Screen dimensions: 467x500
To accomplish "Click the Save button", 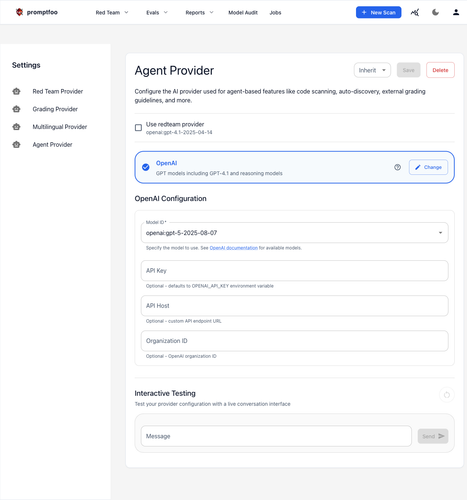I will tap(408, 70).
